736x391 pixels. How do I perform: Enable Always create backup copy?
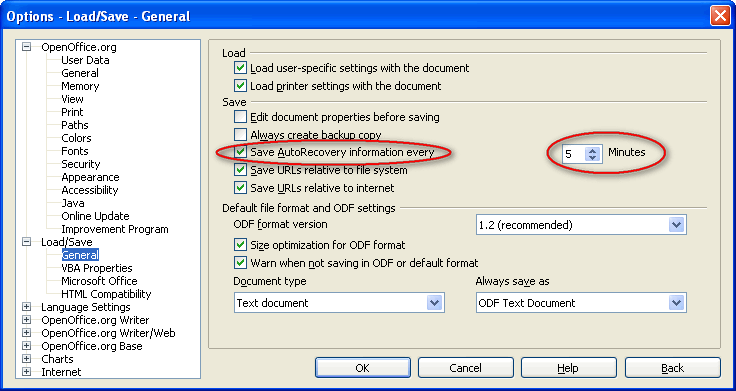click(240, 135)
